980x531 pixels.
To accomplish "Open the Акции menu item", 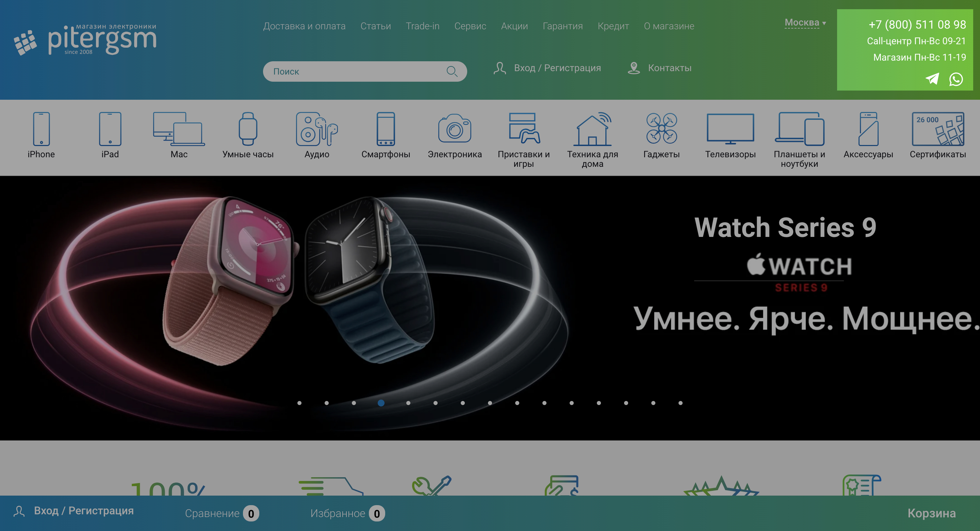I will coord(514,26).
